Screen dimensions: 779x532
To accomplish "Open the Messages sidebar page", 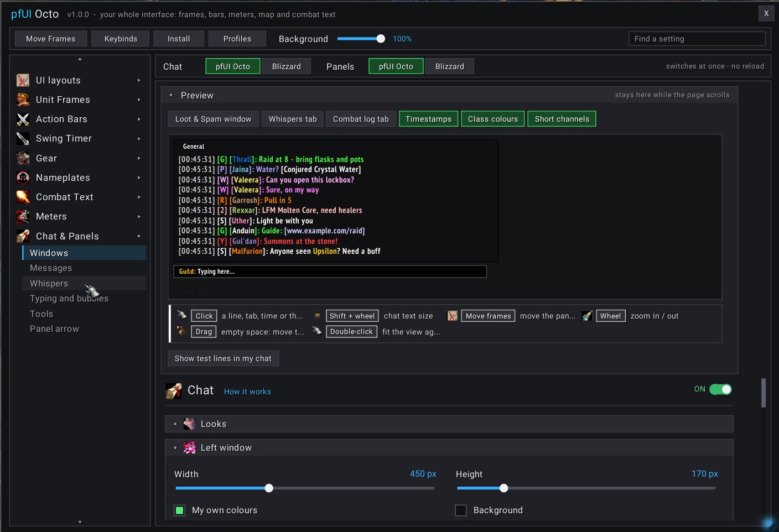I will tap(84, 268).
